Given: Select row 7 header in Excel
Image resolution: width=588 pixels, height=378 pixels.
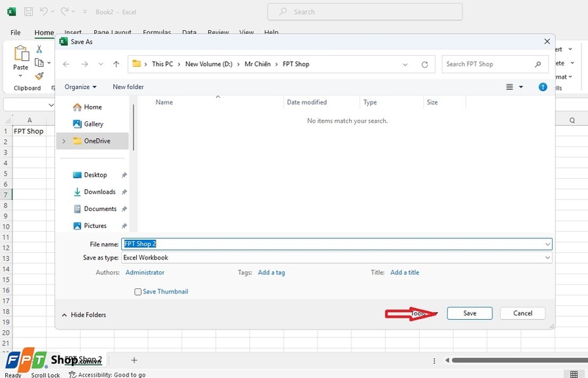Looking at the screenshot, I should [x=6, y=195].
